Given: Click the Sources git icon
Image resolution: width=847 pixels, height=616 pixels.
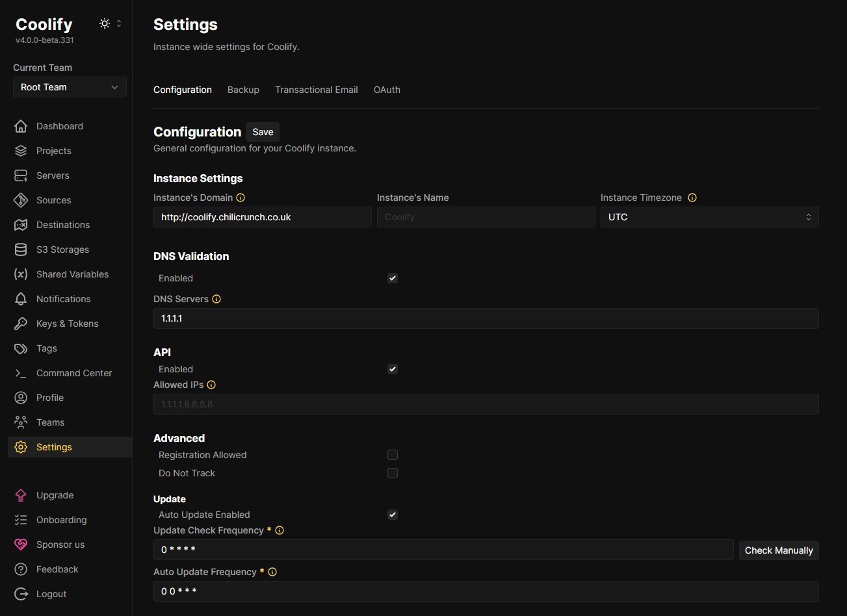Looking at the screenshot, I should (x=21, y=200).
